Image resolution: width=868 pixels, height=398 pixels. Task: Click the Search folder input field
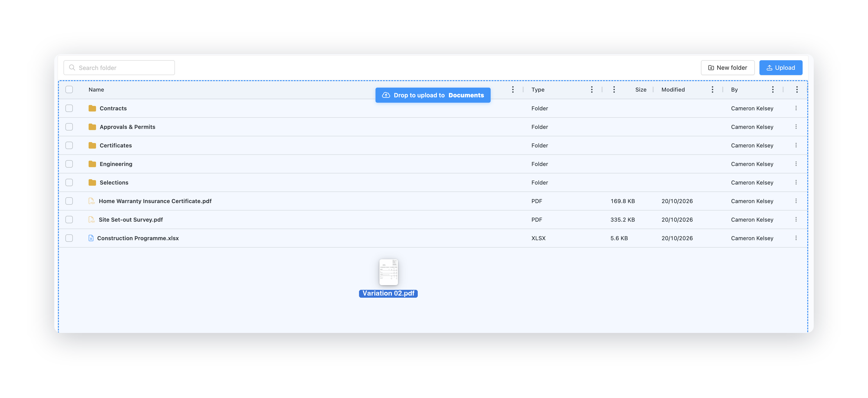(119, 68)
